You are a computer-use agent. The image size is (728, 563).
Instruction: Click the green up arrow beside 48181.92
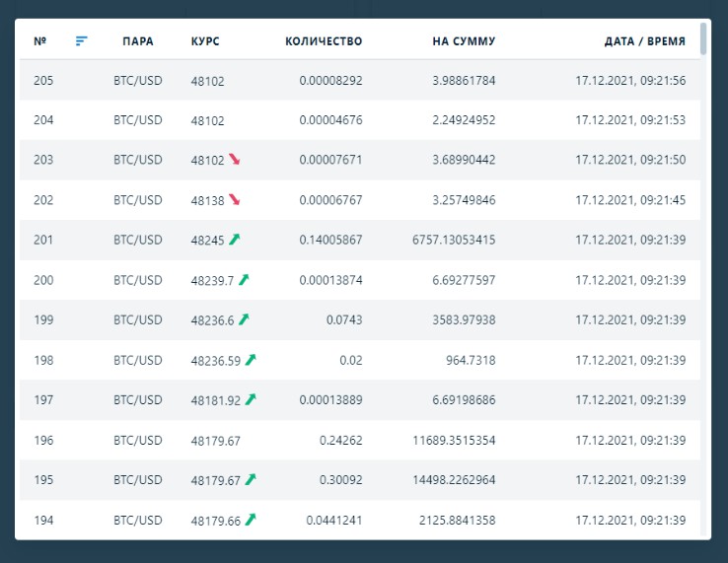point(251,399)
